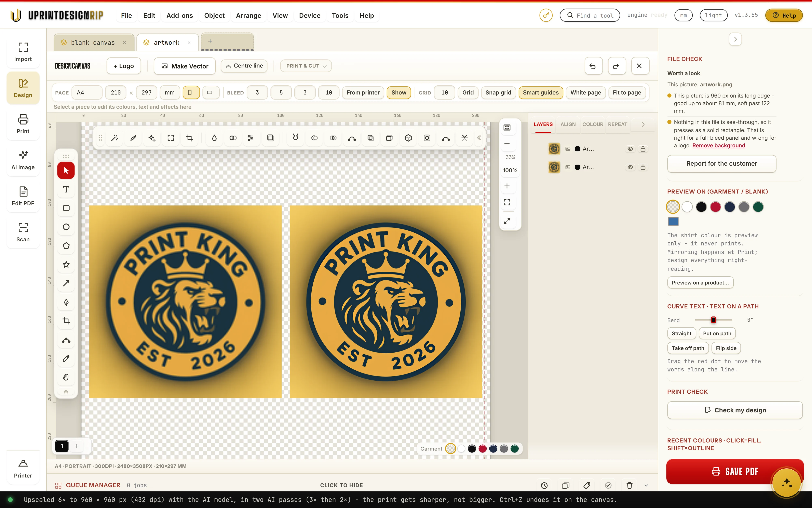The width and height of the screenshot is (812, 508).
Task: Click the undo arrow button
Action: (x=593, y=66)
